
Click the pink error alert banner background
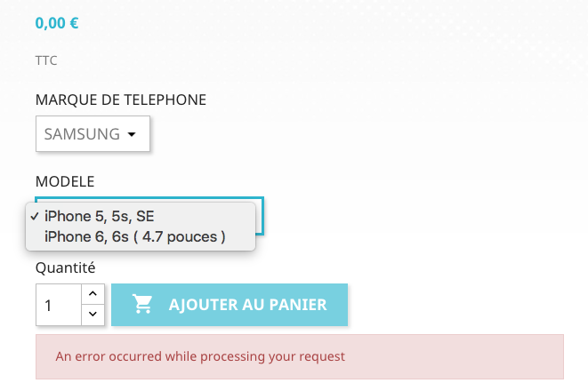point(450,356)
